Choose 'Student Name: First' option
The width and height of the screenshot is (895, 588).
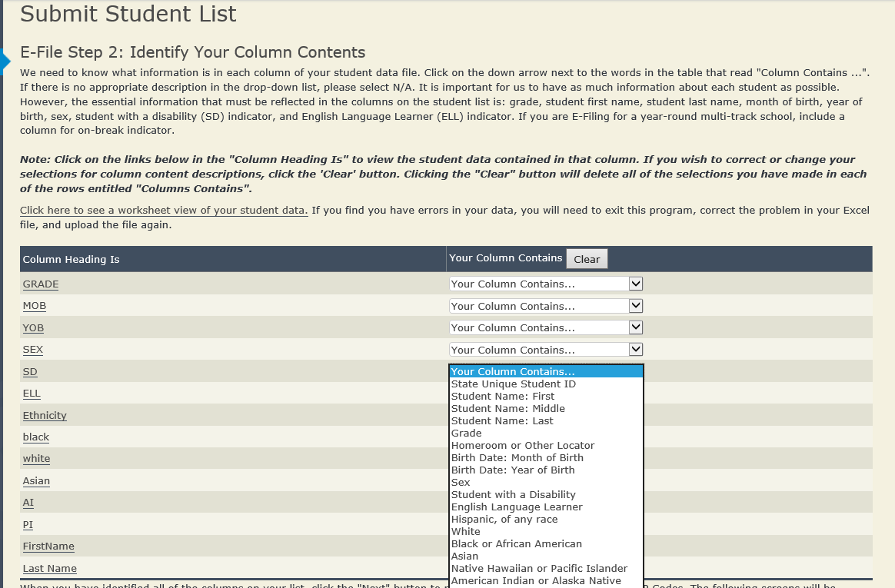point(502,397)
